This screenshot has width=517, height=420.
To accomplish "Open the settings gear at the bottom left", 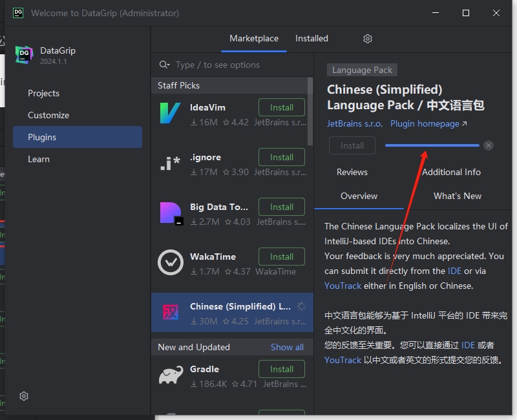I will (24, 396).
